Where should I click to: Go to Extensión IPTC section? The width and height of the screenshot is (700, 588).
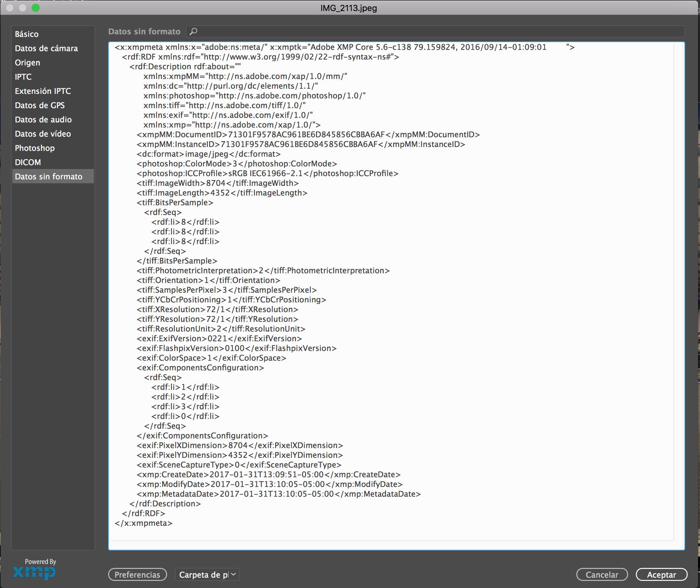43,91
